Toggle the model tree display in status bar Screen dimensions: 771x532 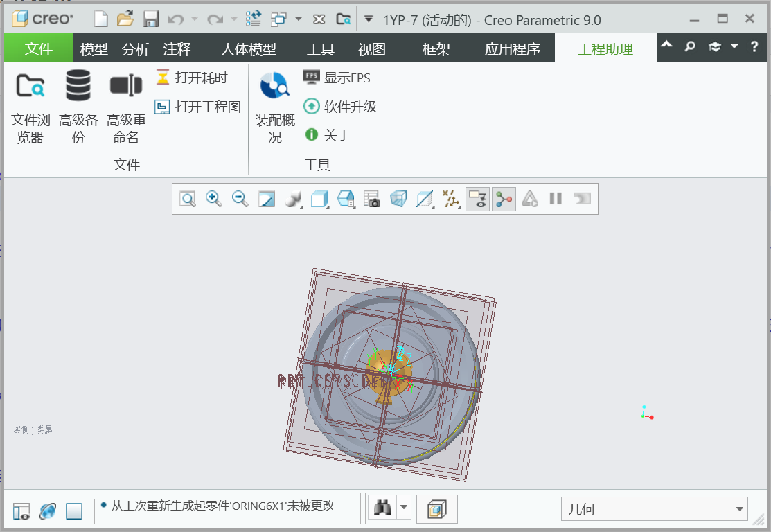21,511
